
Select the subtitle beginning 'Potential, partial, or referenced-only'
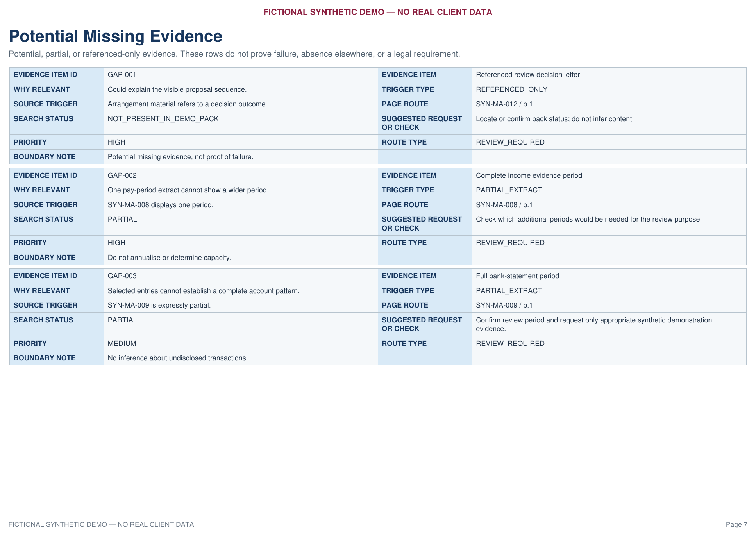[x=234, y=54]
